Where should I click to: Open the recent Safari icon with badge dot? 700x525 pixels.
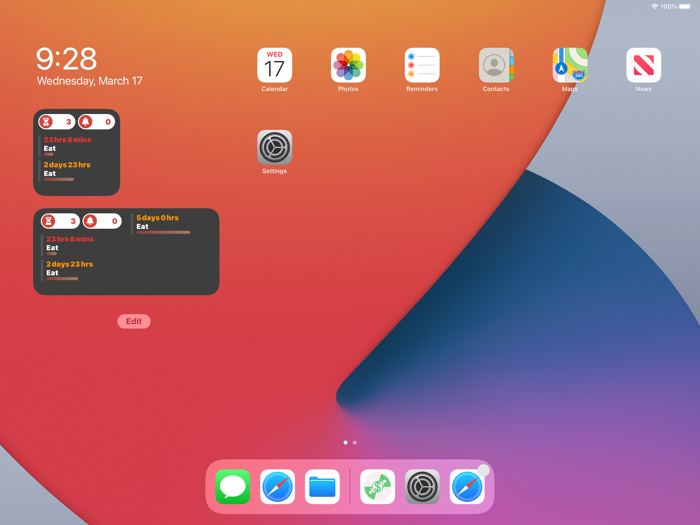click(x=467, y=487)
